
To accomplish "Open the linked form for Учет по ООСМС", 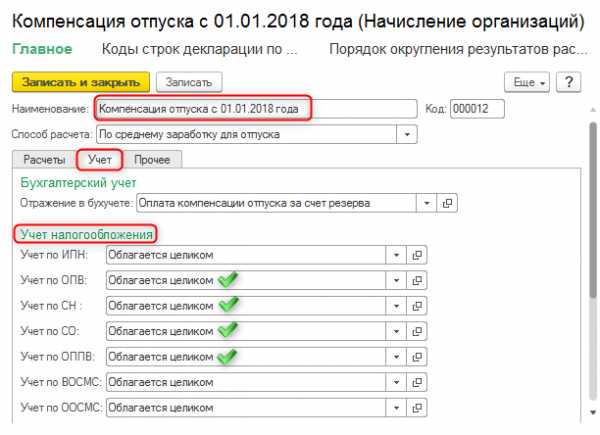I will [x=419, y=407].
